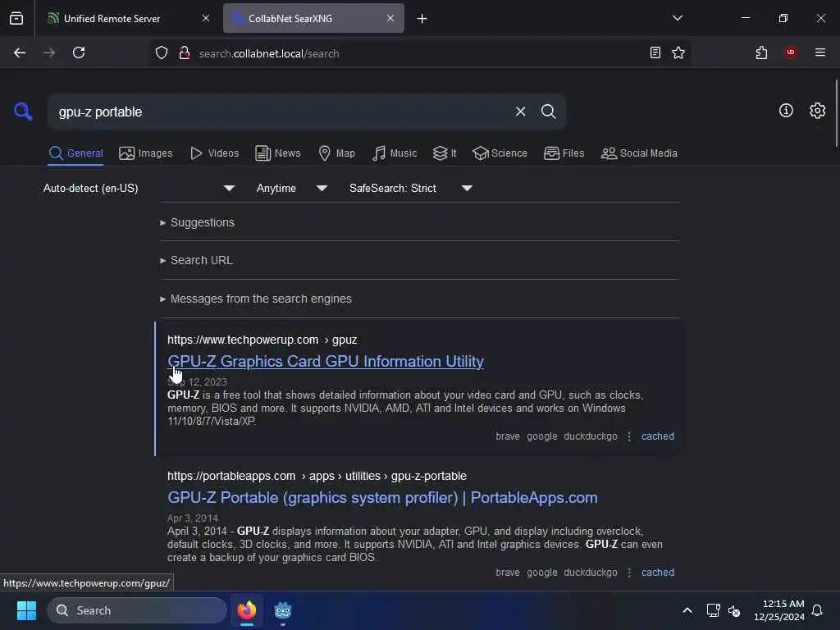This screenshot has height=630, width=840.
Task: Open the Windows Start menu
Action: point(26,610)
